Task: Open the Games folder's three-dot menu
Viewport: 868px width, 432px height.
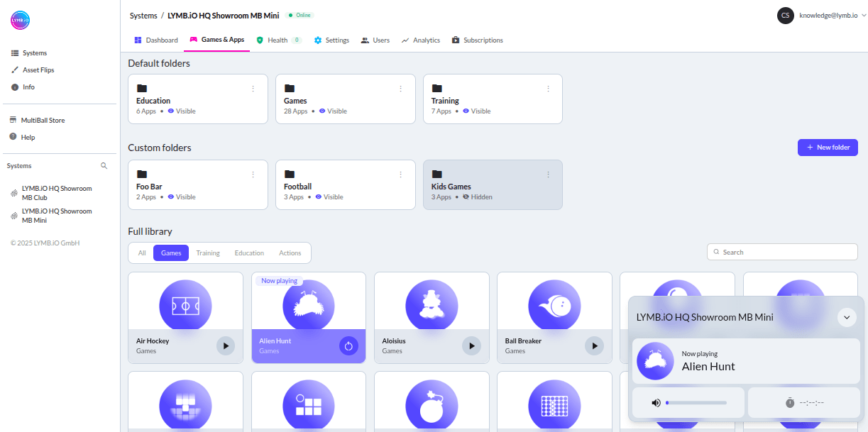Action: click(400, 89)
